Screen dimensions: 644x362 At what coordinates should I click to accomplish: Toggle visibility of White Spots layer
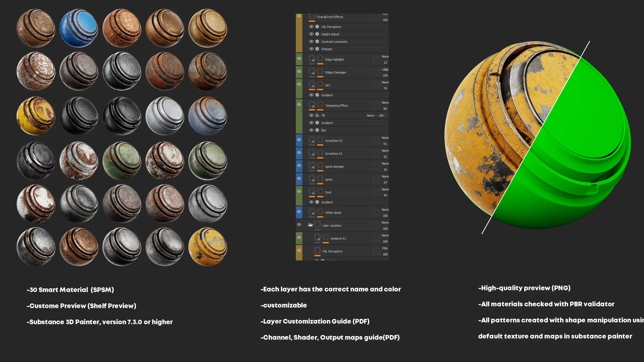[299, 213]
